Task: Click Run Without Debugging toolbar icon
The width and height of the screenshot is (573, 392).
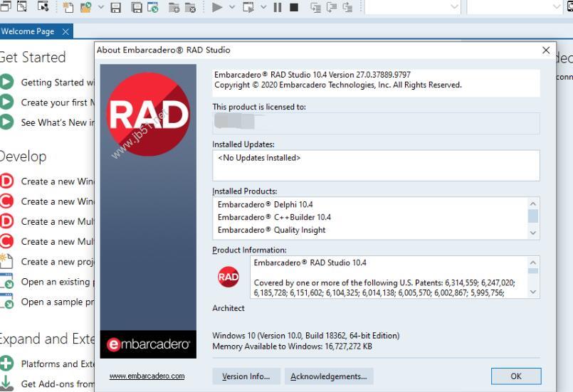Action: (x=248, y=7)
